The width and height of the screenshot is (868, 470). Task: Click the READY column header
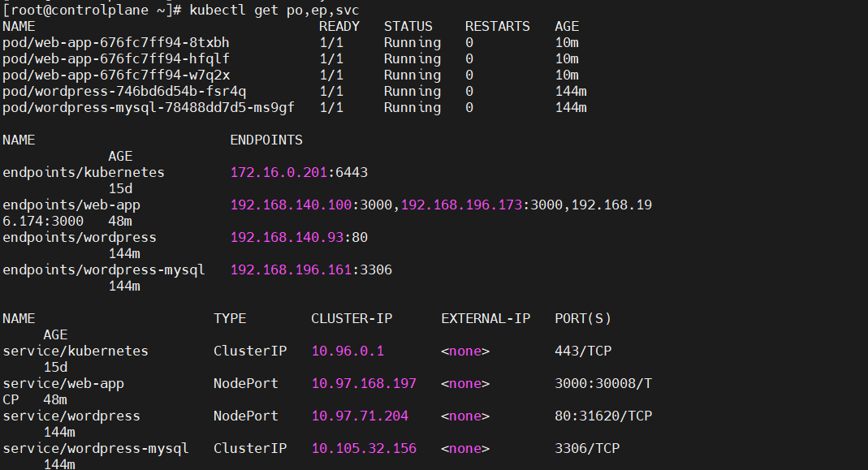click(339, 27)
